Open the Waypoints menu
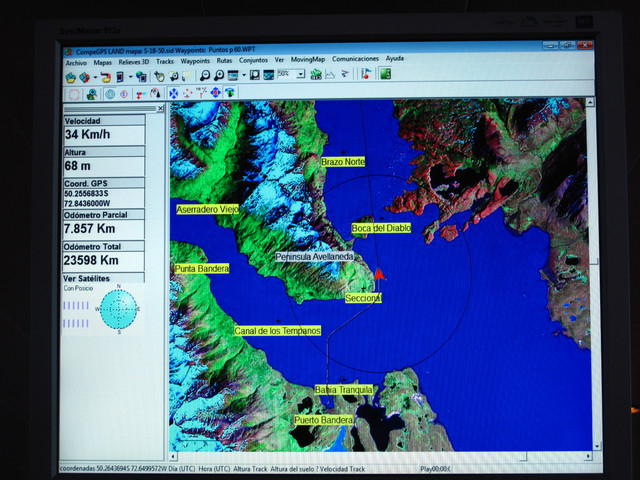Image resolution: width=640 pixels, height=480 pixels. [195, 61]
